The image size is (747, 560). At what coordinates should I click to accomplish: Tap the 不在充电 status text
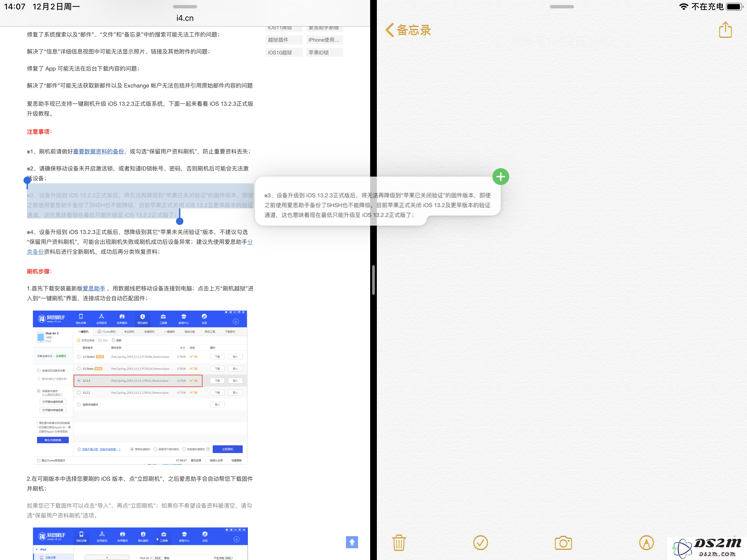coord(707,7)
